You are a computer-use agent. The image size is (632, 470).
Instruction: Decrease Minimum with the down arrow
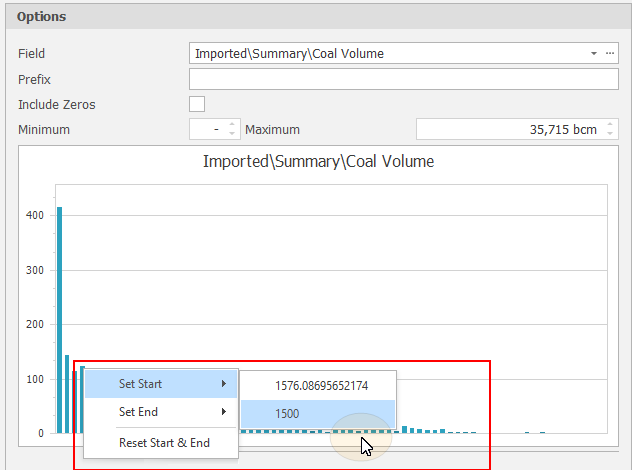233,134
